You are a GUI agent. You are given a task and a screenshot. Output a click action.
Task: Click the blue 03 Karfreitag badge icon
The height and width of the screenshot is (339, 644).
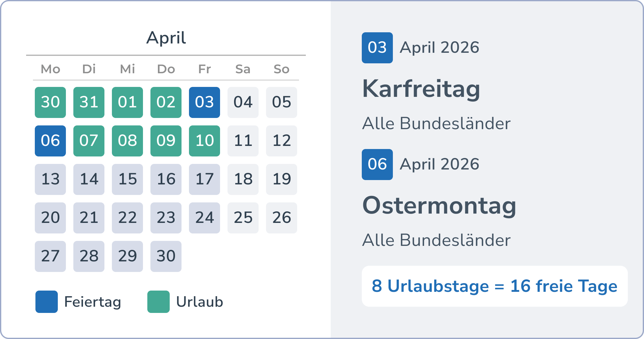[377, 47]
